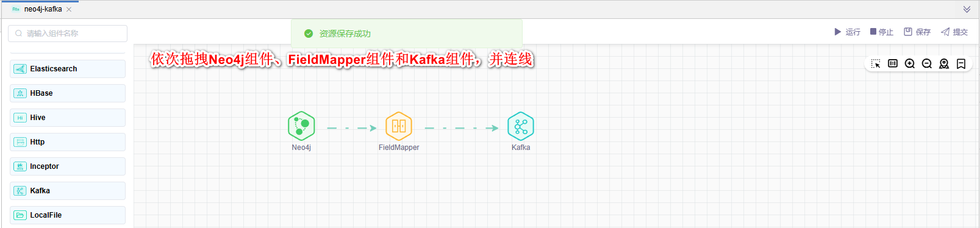Click the HBase label in component list
This screenshot has height=228, width=980.
pos(41,93)
